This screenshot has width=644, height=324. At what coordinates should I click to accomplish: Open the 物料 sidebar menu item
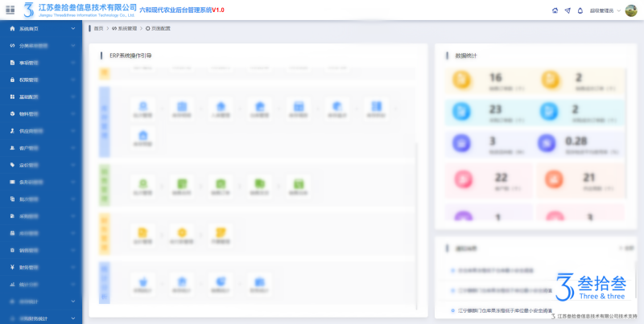click(x=32, y=113)
